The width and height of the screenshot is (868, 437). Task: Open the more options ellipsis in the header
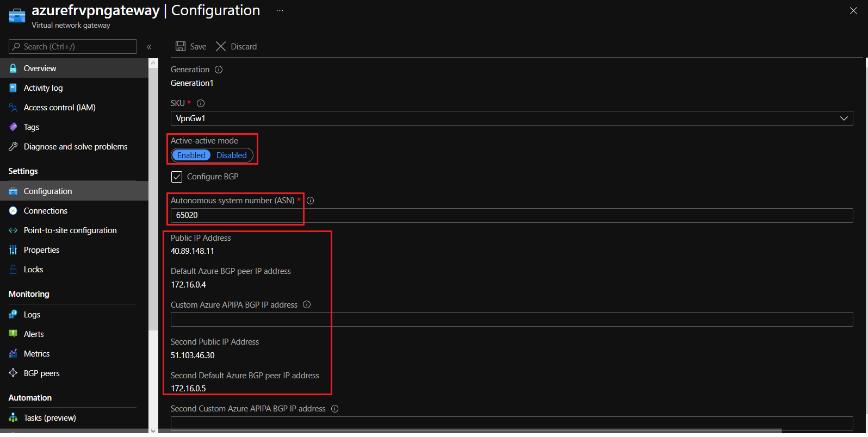click(x=280, y=10)
